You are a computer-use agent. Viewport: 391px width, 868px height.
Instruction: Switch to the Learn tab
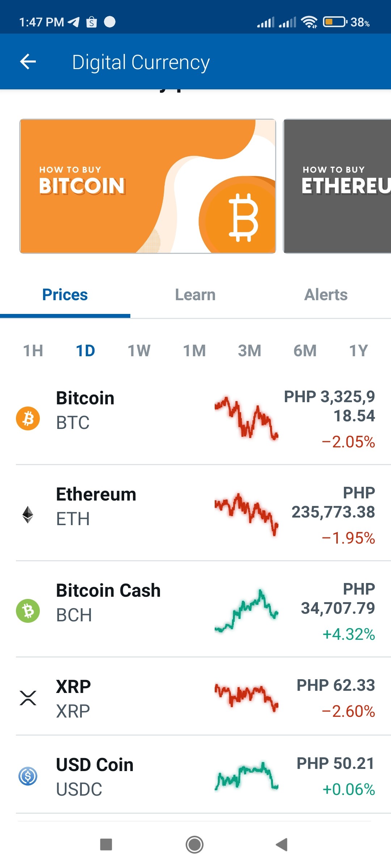pyautogui.click(x=195, y=295)
